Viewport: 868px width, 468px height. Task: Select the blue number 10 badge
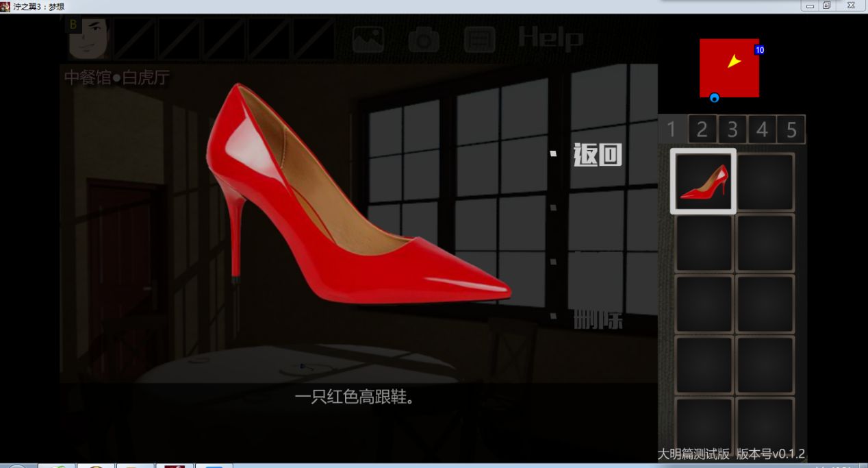pyautogui.click(x=760, y=50)
